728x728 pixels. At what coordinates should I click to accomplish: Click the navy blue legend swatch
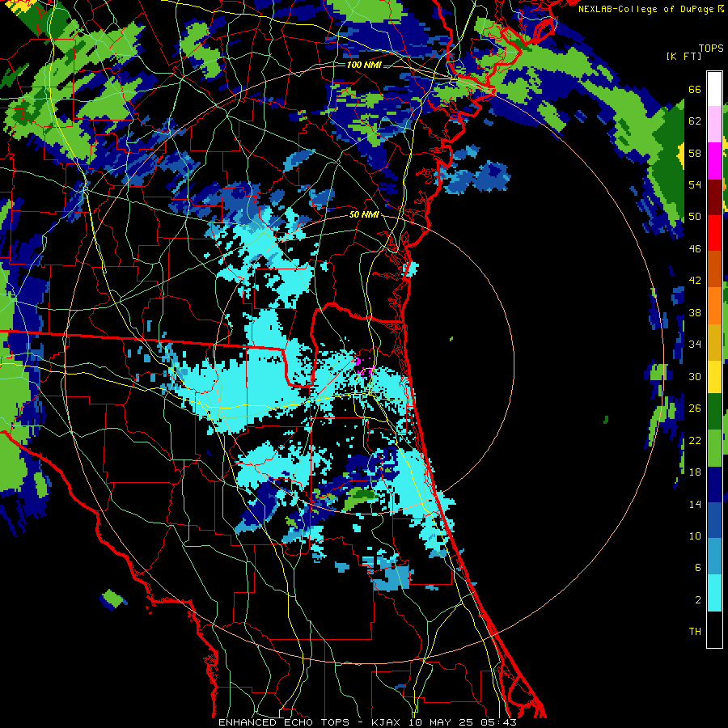714,485
